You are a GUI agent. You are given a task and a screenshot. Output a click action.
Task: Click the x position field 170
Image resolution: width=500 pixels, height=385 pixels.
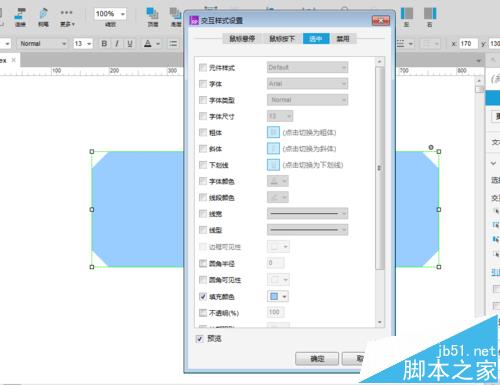468,44
